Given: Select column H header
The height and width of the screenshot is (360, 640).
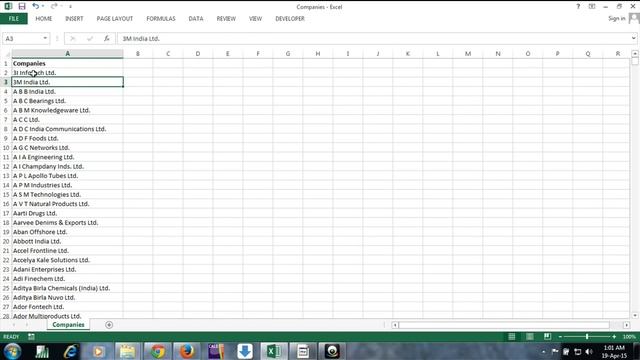Looking at the screenshot, I should (318, 53).
